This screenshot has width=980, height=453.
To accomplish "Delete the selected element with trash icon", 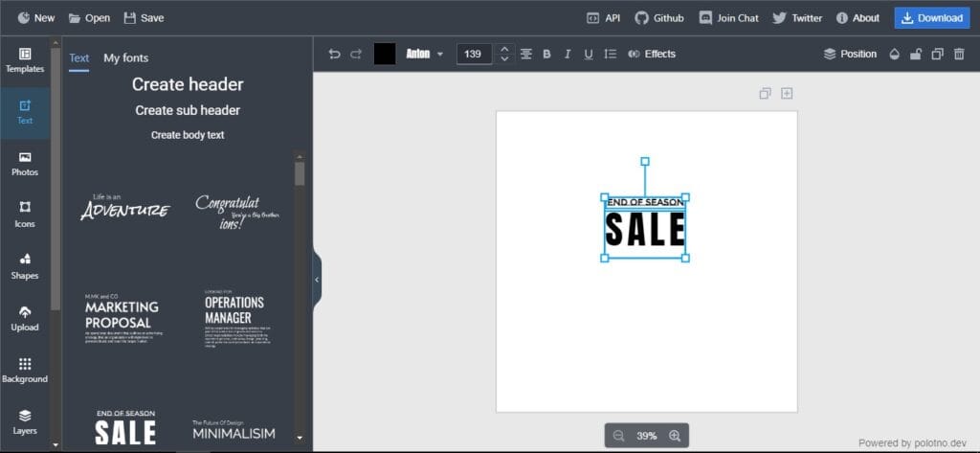I will click(x=959, y=55).
